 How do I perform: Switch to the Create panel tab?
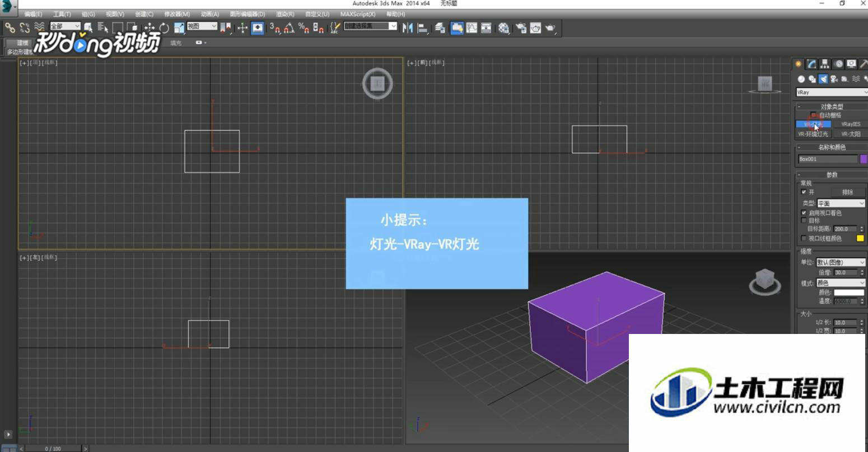[x=799, y=64]
